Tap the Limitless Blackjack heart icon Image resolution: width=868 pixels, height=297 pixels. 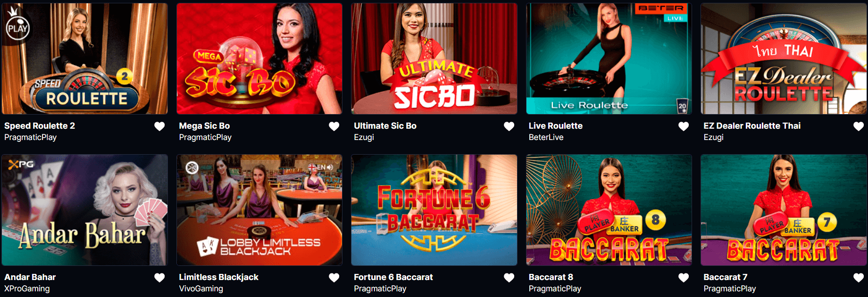[334, 278]
